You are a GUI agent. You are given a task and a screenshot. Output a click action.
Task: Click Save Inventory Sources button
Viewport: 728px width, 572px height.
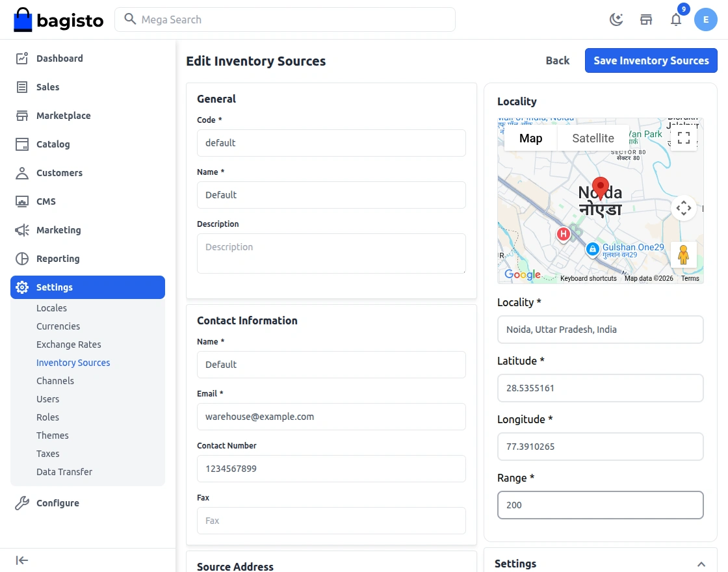(x=651, y=60)
